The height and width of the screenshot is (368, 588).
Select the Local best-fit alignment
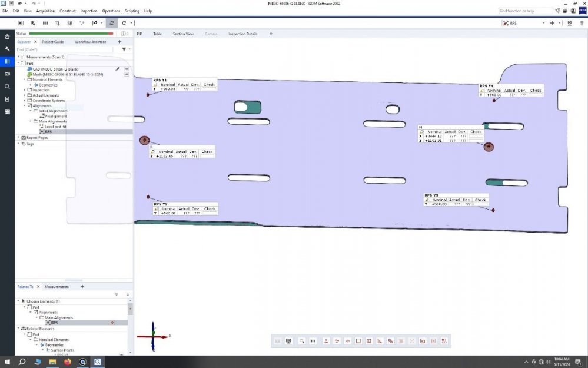coord(57,127)
